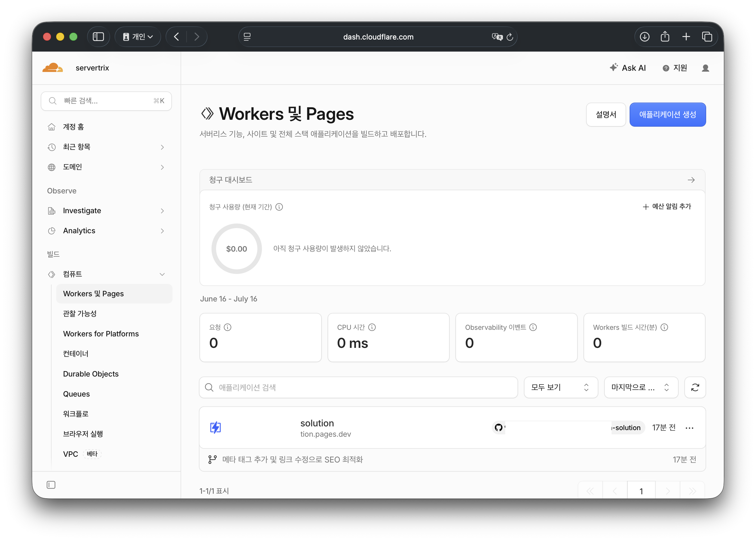
Task: Select page 1 in pagination
Action: (641, 491)
